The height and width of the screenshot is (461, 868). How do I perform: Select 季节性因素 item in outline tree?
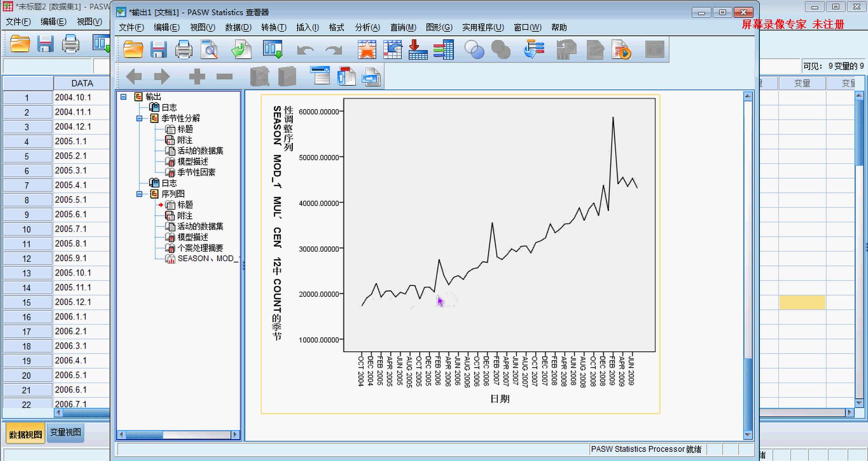196,172
